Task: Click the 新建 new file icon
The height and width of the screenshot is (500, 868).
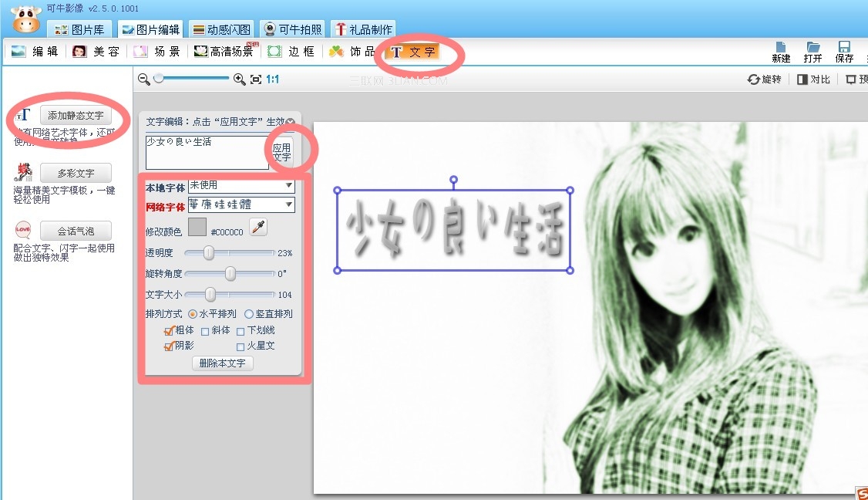Action: (x=781, y=52)
